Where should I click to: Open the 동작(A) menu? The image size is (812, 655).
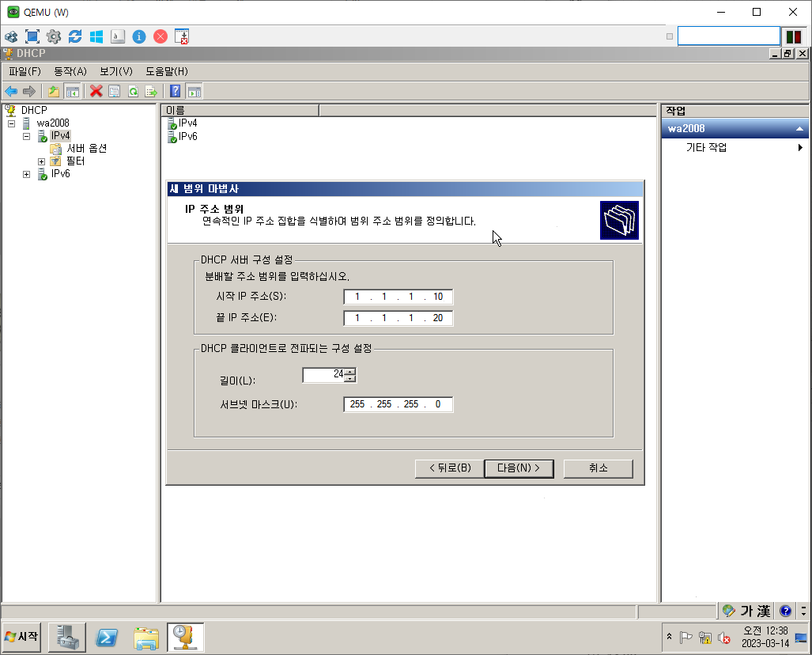pos(70,71)
